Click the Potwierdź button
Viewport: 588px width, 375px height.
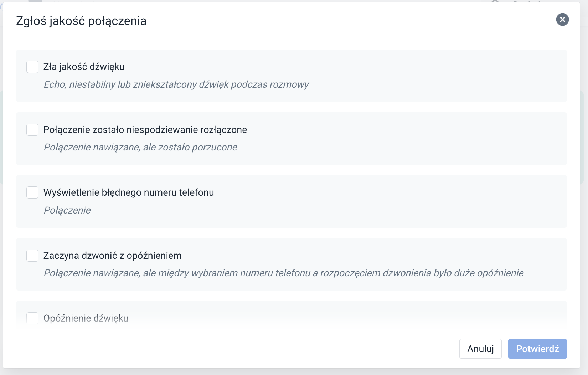[537, 349]
